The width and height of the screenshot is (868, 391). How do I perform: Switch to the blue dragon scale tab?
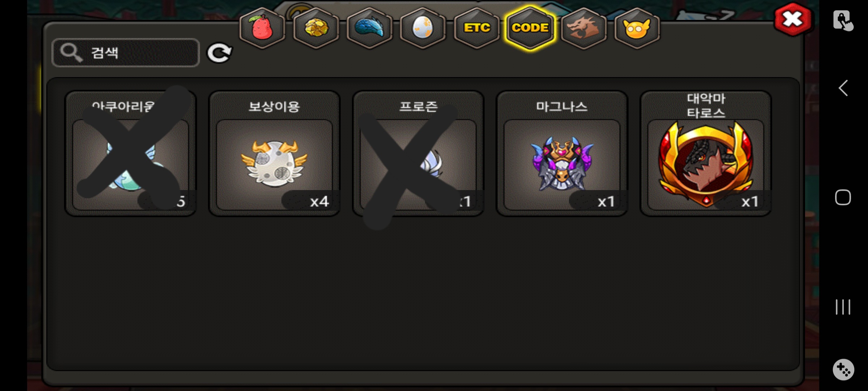[x=369, y=28]
